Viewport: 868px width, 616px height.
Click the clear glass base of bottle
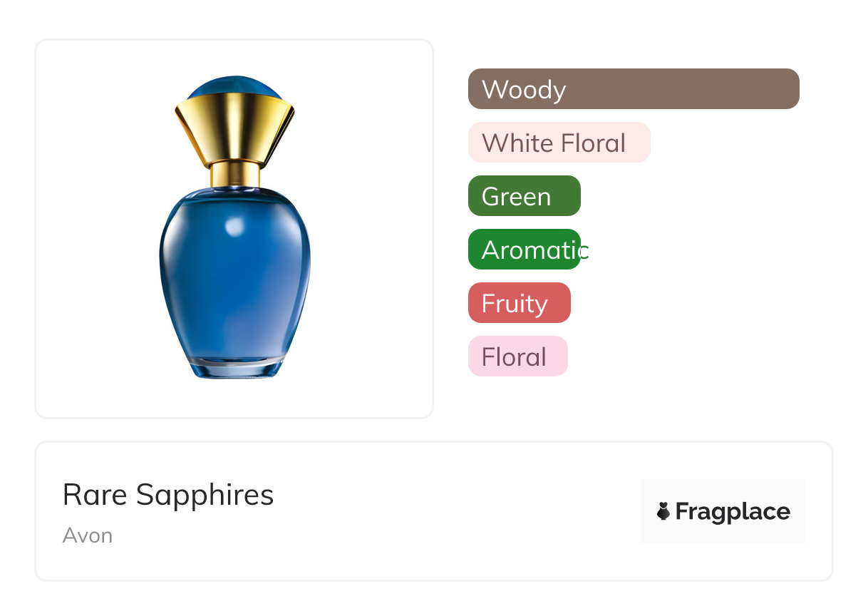click(x=234, y=369)
